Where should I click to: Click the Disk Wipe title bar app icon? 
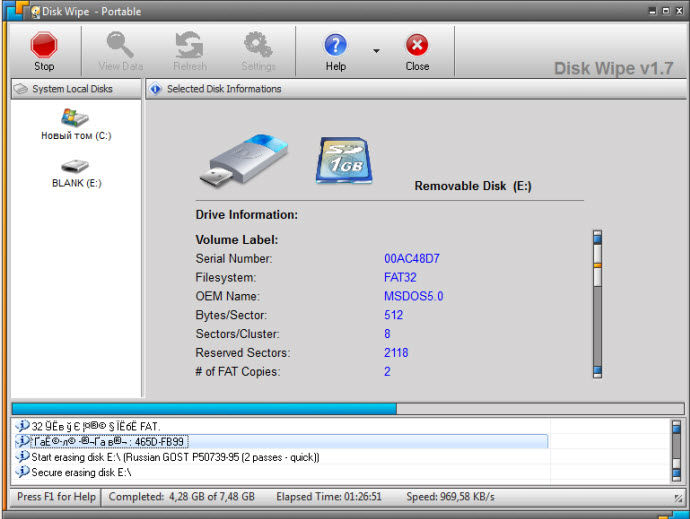(x=35, y=12)
